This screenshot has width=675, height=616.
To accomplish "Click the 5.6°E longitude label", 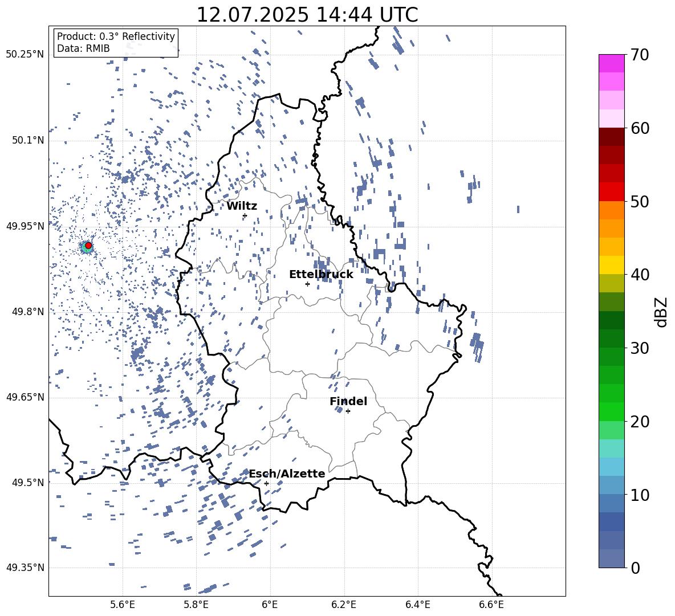I will coord(123,605).
